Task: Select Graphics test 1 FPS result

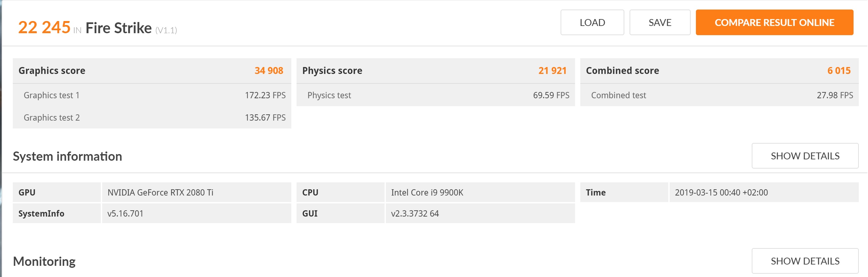Action: [265, 95]
